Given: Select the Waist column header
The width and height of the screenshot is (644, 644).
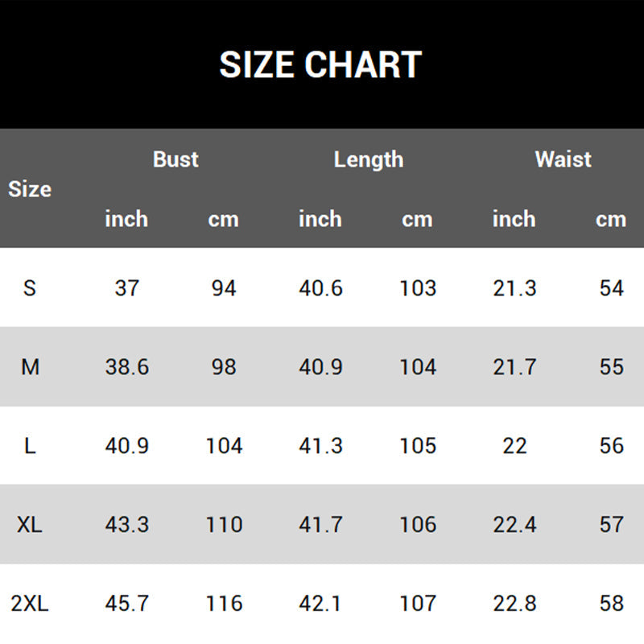Looking at the screenshot, I should tap(563, 159).
